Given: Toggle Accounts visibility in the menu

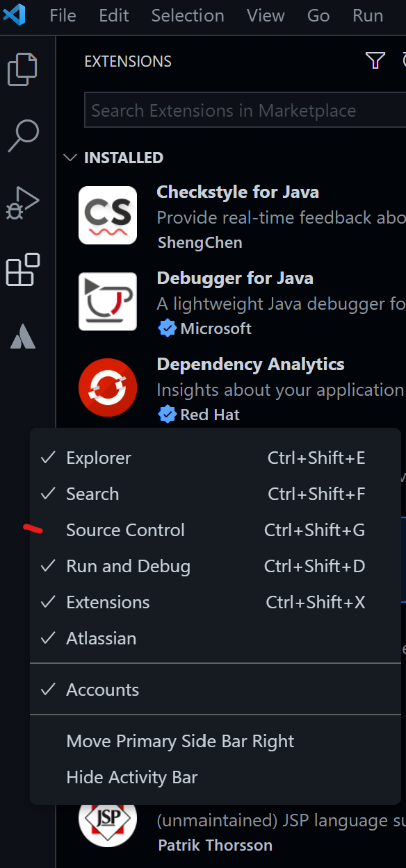Looking at the screenshot, I should (102, 690).
